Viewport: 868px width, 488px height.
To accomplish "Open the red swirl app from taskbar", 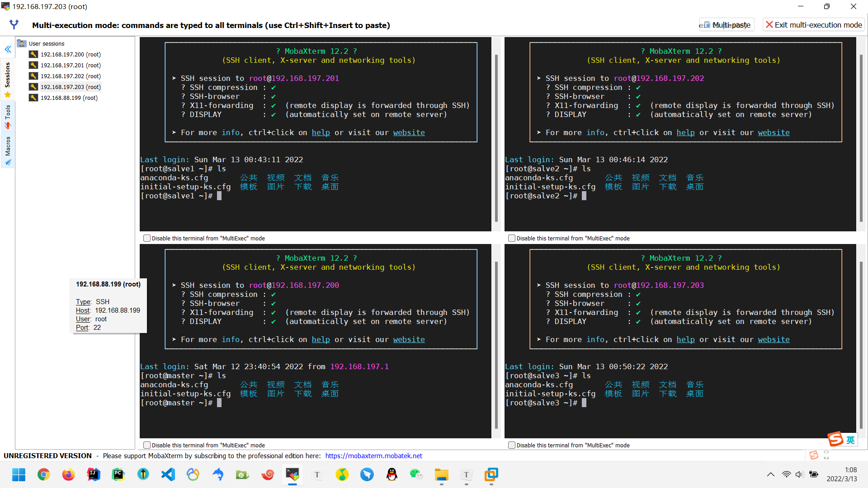I will coord(267,474).
